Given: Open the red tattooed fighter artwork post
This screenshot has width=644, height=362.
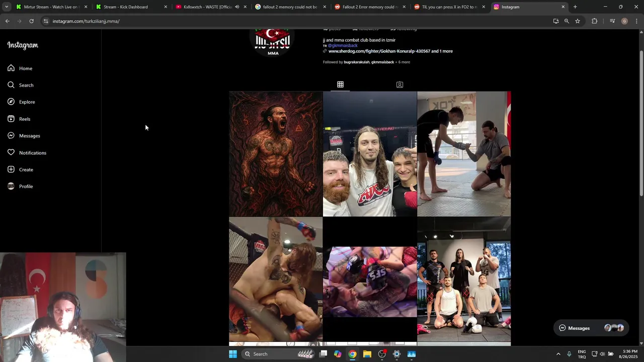Looking at the screenshot, I should [x=276, y=154].
